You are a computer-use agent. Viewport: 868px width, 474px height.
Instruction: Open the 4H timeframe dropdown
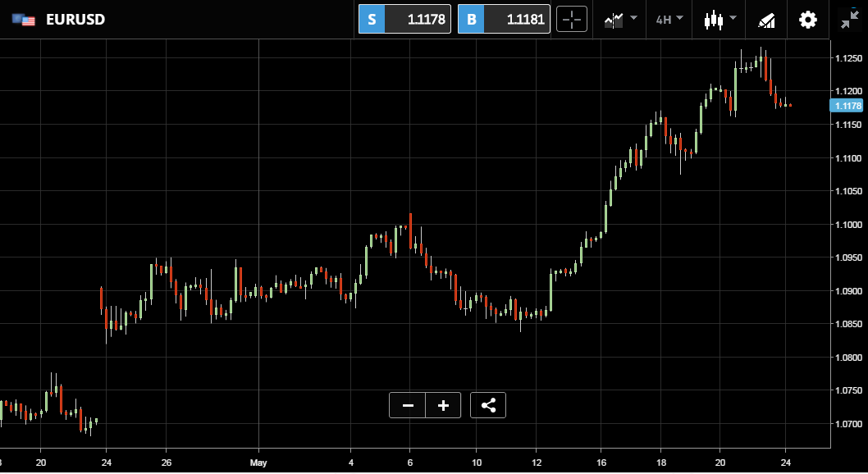click(x=669, y=20)
